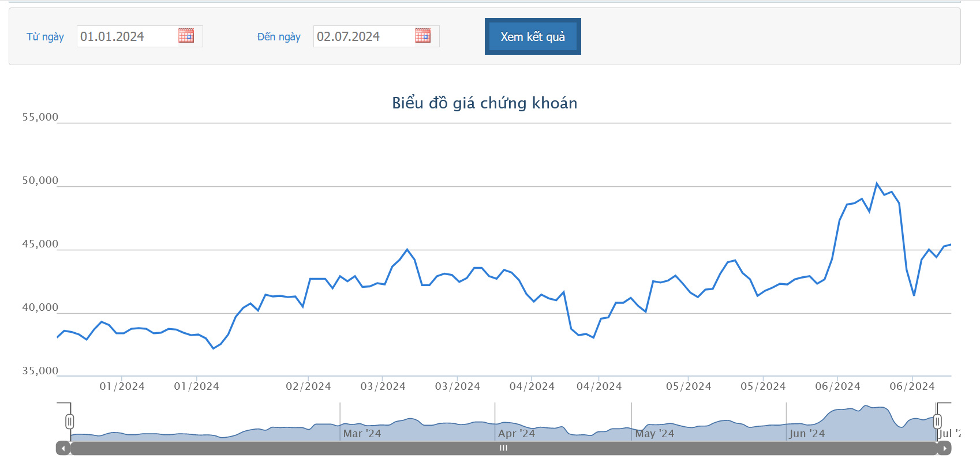The image size is (980, 466).
Task: Click the 'Đến ngày' label
Action: coord(279,37)
